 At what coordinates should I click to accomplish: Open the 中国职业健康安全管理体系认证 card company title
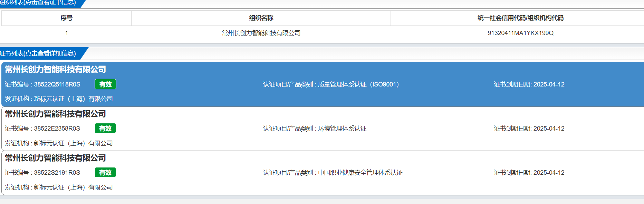click(x=56, y=158)
